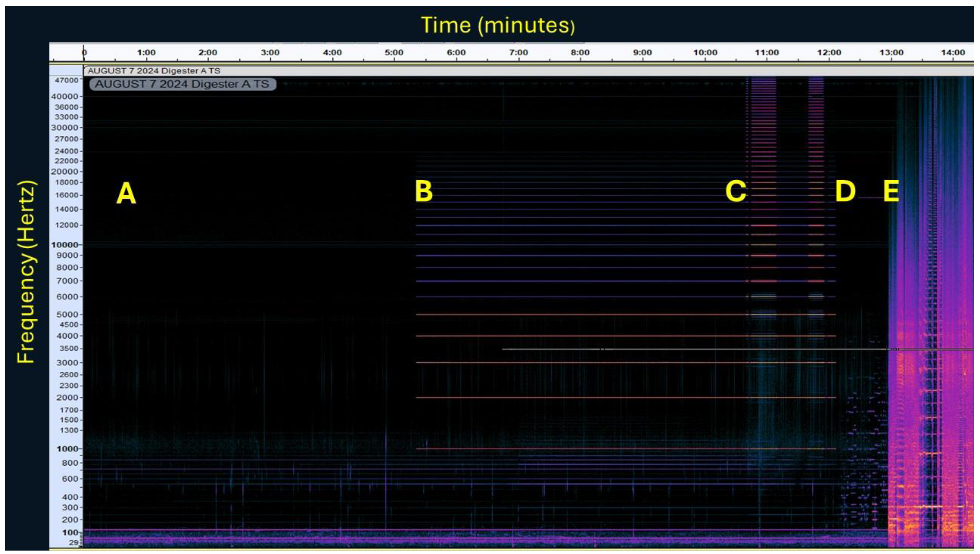
Task: Click the 47000 label atop the frequency scale
Action: (66, 80)
